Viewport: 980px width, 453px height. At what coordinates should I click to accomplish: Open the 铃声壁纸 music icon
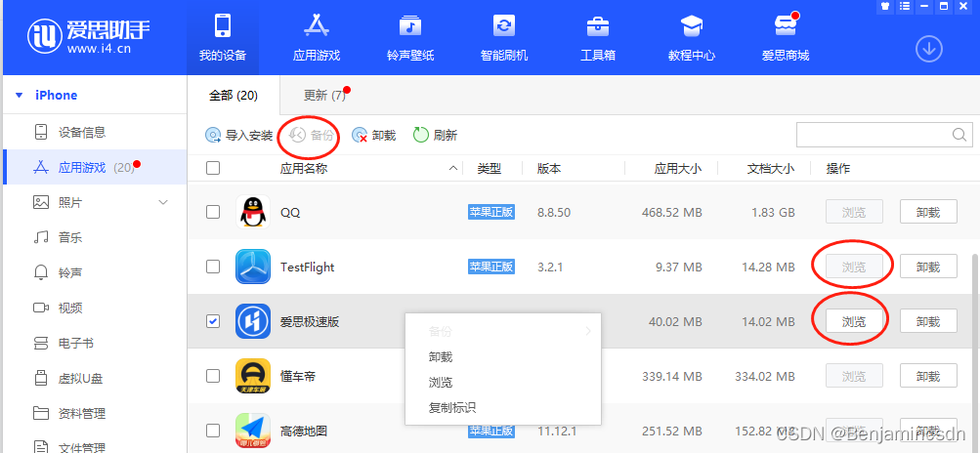410,26
